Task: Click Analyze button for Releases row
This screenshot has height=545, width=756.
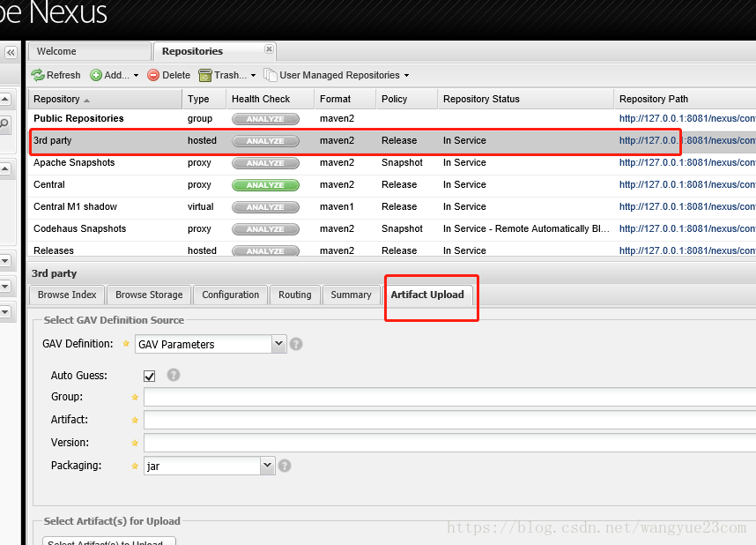Action: point(266,251)
